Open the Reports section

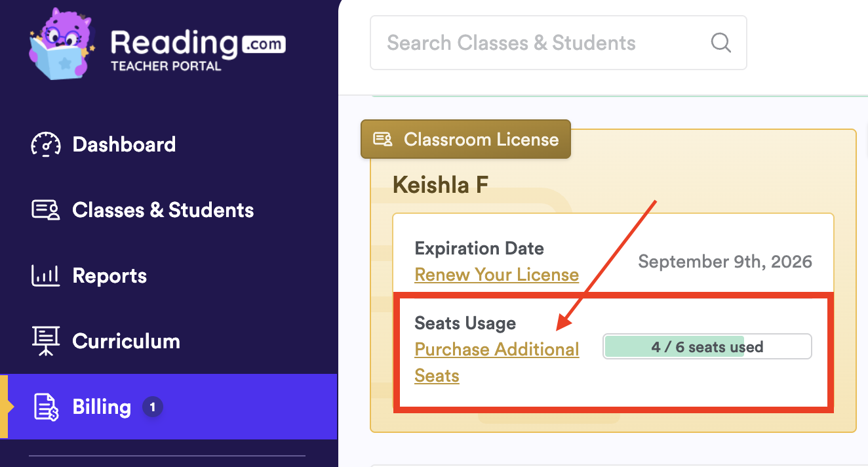tap(109, 275)
